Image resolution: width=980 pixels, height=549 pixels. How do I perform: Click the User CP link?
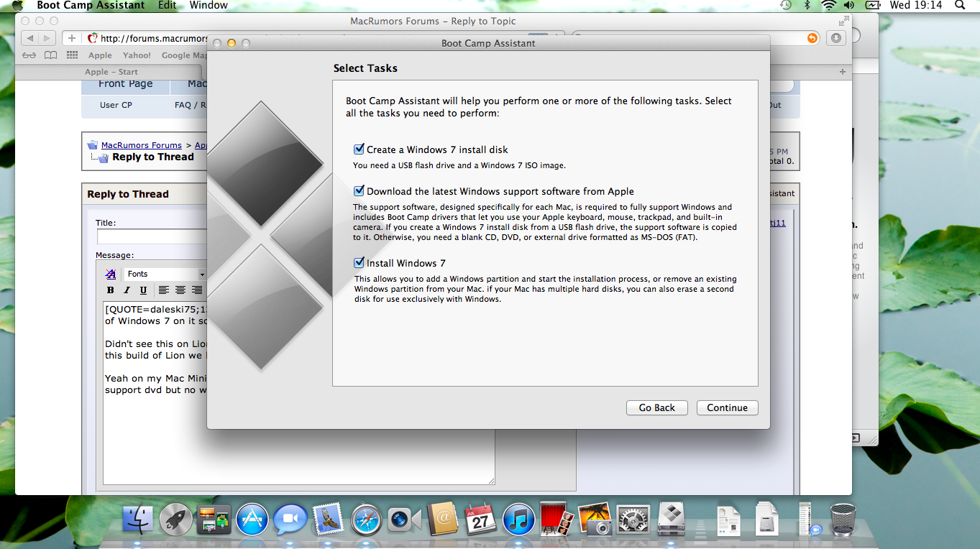tap(116, 105)
